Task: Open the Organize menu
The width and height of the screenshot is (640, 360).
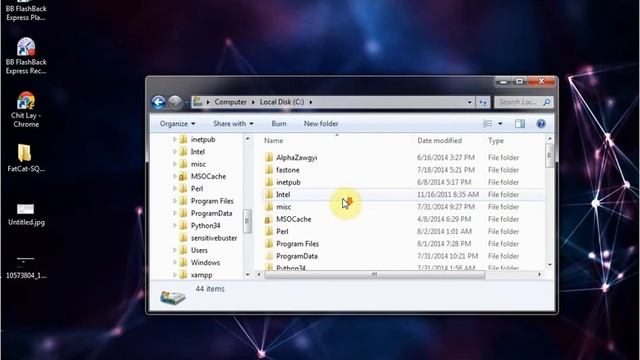Action: 178,124
